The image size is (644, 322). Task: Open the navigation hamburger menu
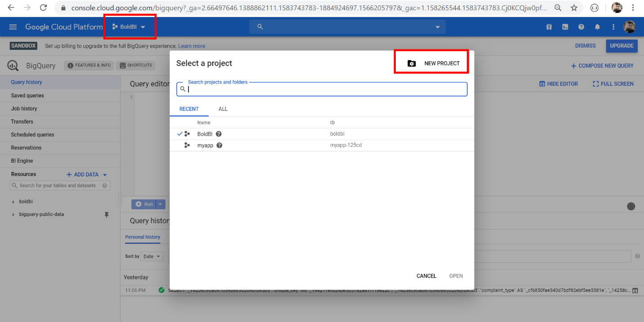[13, 27]
